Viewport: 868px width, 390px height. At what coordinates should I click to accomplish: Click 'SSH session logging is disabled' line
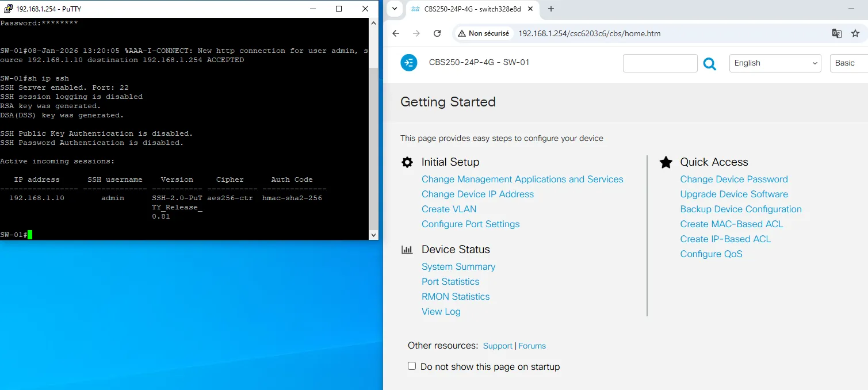click(71, 97)
